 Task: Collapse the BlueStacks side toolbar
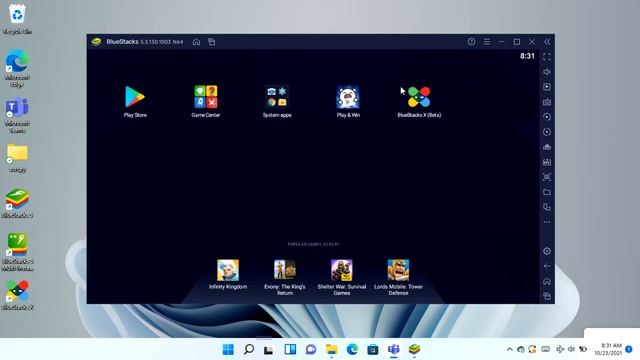click(x=547, y=42)
